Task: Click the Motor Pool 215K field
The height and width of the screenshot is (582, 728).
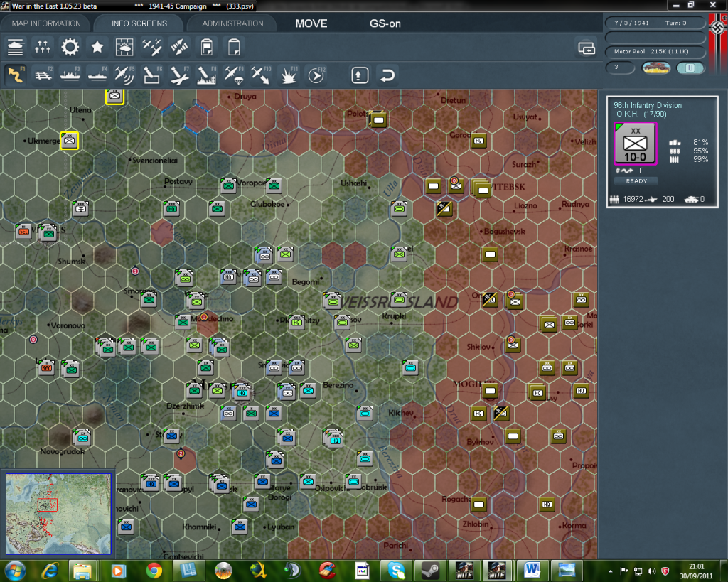Action: [655, 51]
